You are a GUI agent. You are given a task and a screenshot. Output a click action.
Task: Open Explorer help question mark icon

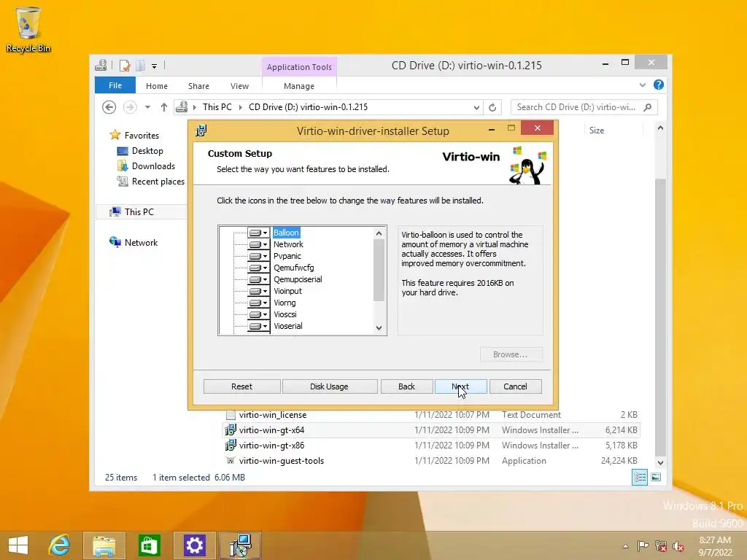point(659,85)
